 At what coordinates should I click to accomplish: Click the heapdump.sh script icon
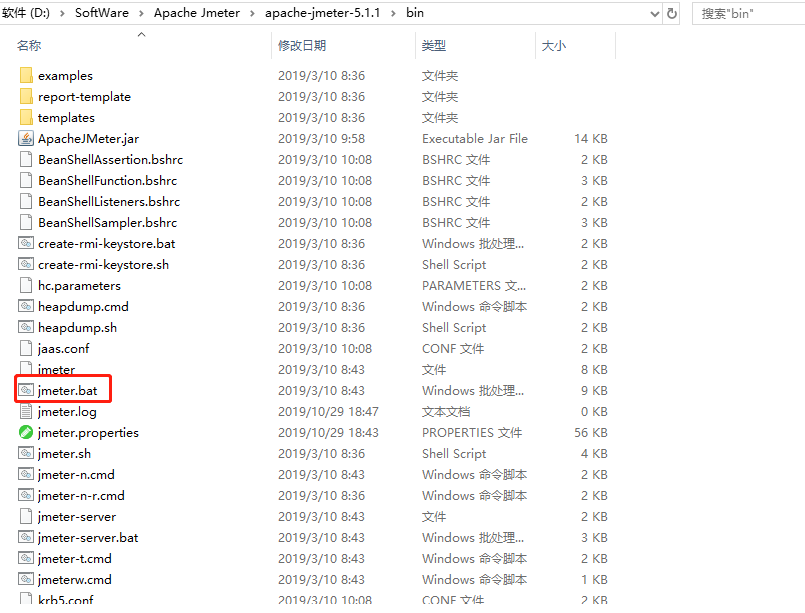26,328
